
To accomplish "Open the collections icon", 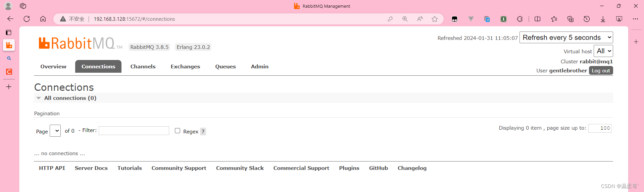I will coord(570,19).
